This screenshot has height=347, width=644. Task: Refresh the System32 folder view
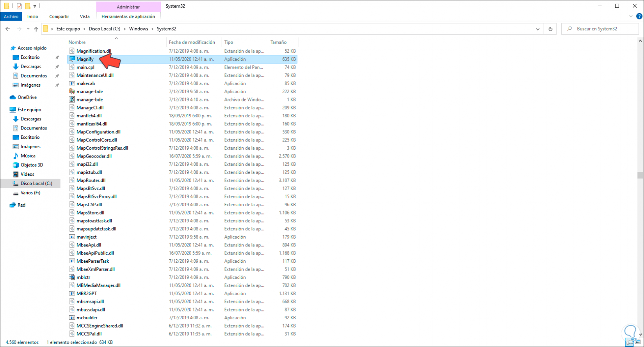[x=550, y=29]
